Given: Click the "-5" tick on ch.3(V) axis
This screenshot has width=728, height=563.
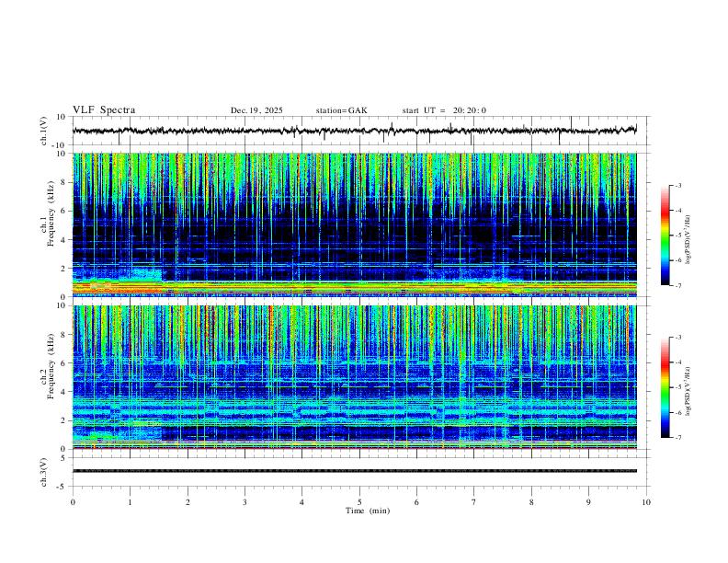Looking at the screenshot, I should click(x=63, y=487).
